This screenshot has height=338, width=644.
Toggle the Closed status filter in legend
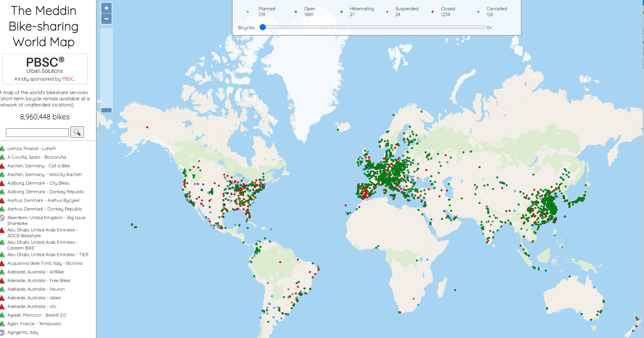pyautogui.click(x=443, y=12)
